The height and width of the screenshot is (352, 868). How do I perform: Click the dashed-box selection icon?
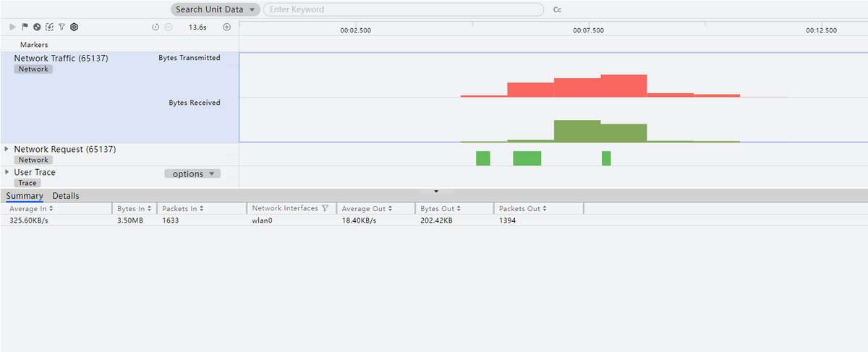click(x=49, y=27)
